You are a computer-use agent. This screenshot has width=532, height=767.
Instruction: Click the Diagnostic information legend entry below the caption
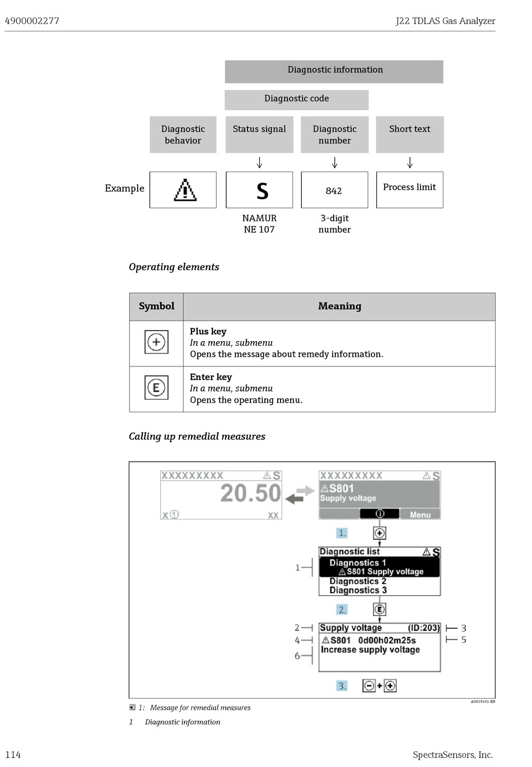point(183,722)
